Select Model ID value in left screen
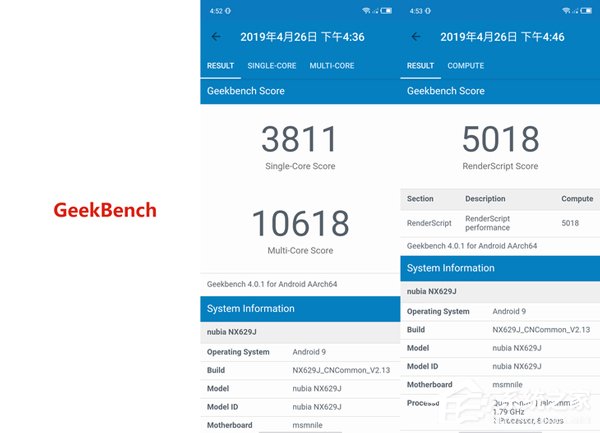 pos(317,407)
